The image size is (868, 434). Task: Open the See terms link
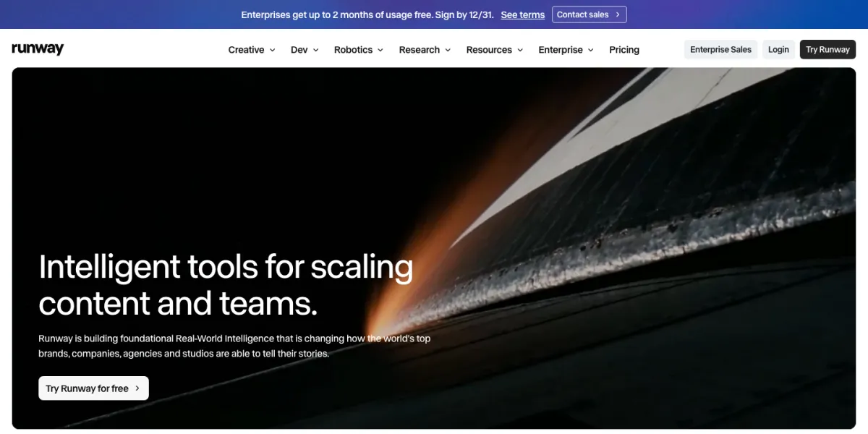coord(522,14)
